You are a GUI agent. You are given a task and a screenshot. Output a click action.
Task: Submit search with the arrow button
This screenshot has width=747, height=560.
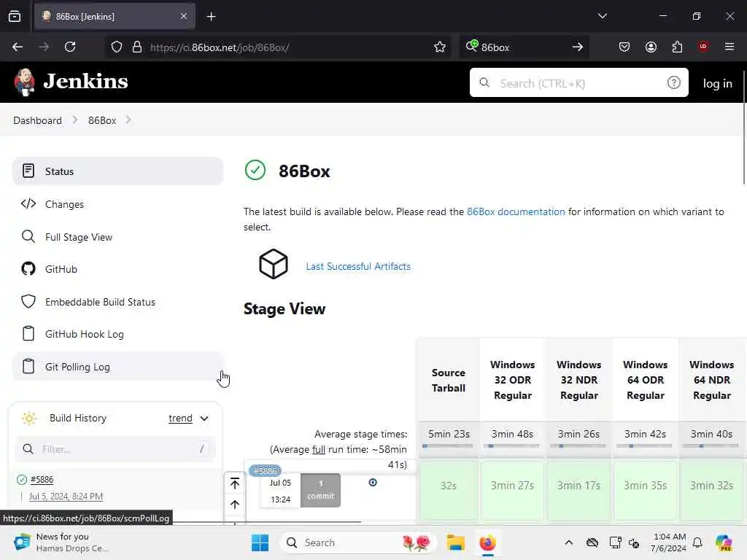click(578, 47)
